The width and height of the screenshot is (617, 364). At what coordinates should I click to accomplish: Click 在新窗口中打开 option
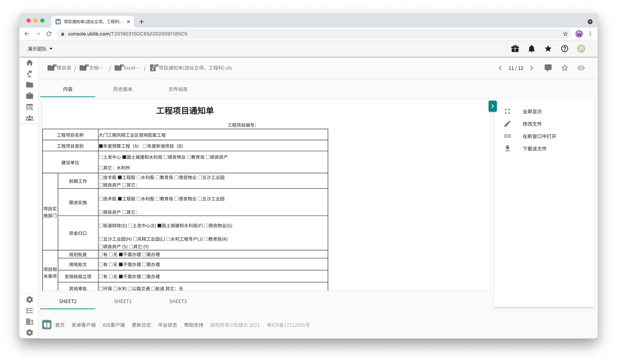click(539, 136)
